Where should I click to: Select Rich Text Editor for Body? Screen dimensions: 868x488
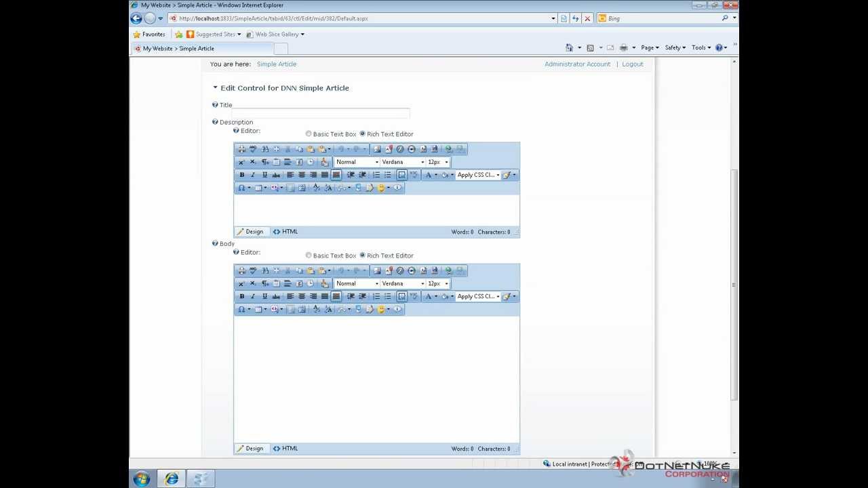click(x=362, y=256)
